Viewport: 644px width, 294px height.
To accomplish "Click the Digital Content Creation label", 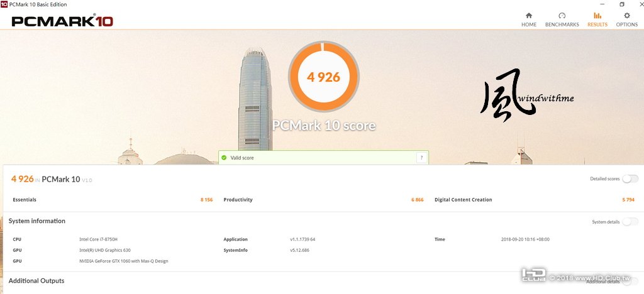I will pyautogui.click(x=464, y=200).
